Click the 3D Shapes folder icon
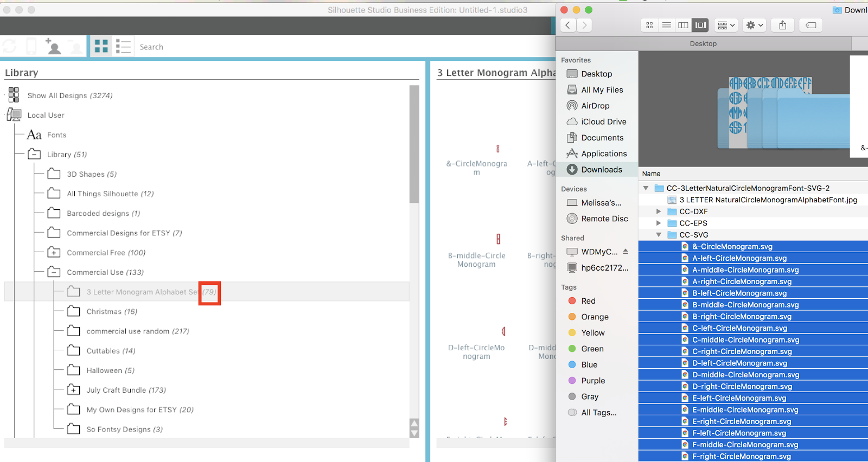Viewport: 868px width, 462px height. pyautogui.click(x=54, y=174)
